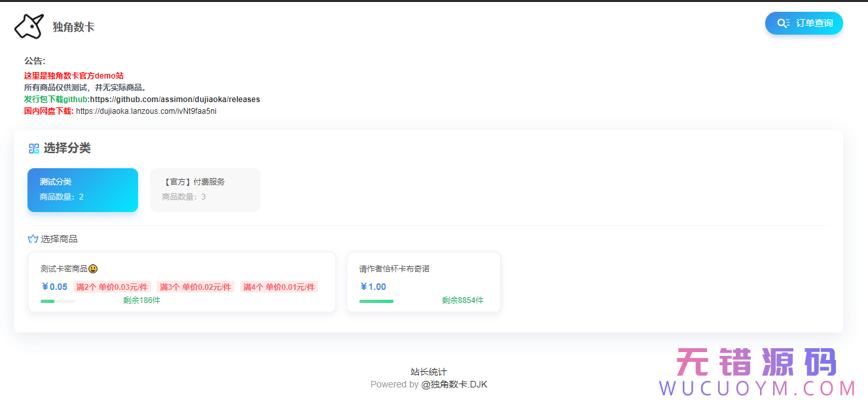
Task: Click the 满3个 单价0.02元/件 discount tag
Action: [195, 287]
